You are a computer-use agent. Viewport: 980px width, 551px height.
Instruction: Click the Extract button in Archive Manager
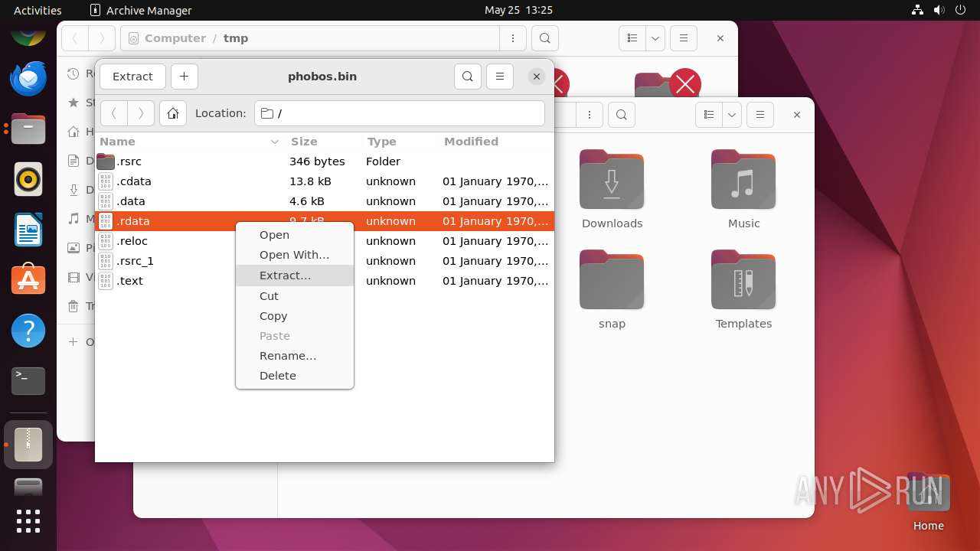coord(132,77)
